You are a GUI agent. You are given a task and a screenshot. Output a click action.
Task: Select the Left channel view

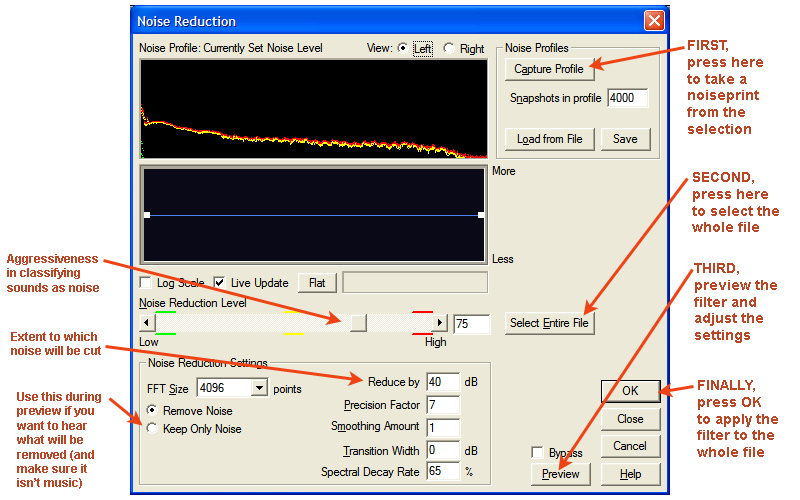[404, 48]
